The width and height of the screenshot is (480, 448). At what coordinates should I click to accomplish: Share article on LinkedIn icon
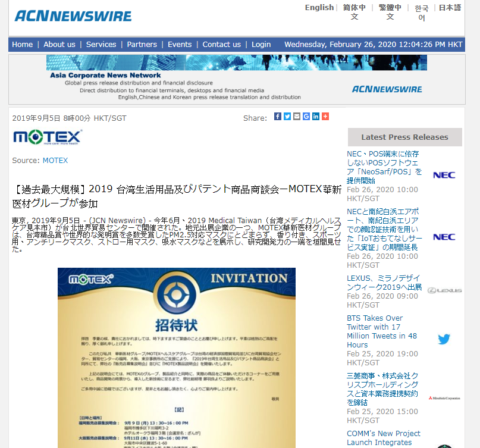[316, 117]
